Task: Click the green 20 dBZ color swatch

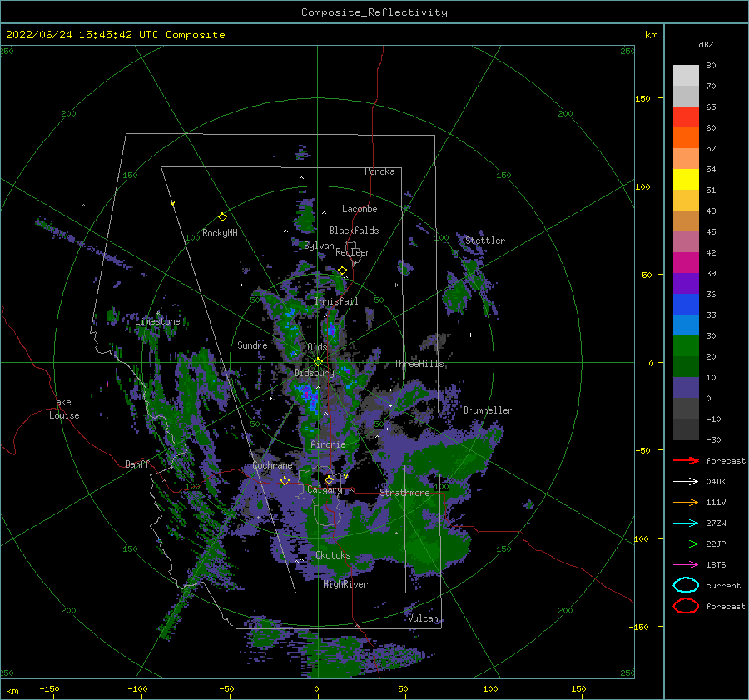Action: click(686, 346)
